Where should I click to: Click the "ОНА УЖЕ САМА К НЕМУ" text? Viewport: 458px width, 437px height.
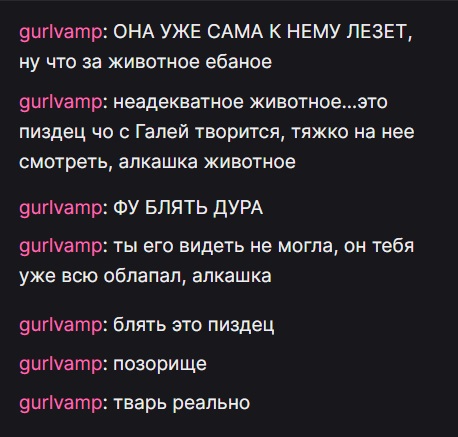coord(228,32)
